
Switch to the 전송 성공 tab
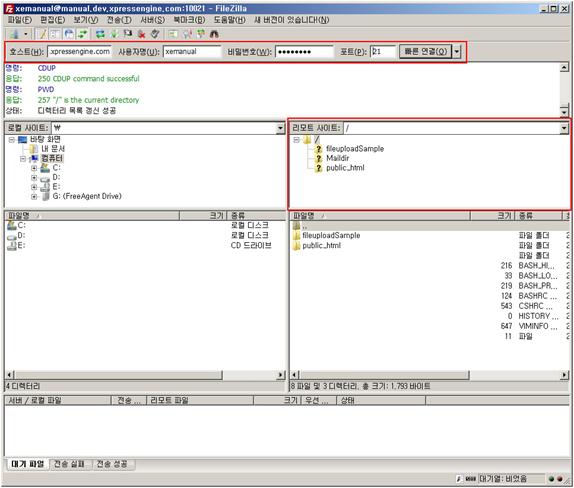(112, 464)
